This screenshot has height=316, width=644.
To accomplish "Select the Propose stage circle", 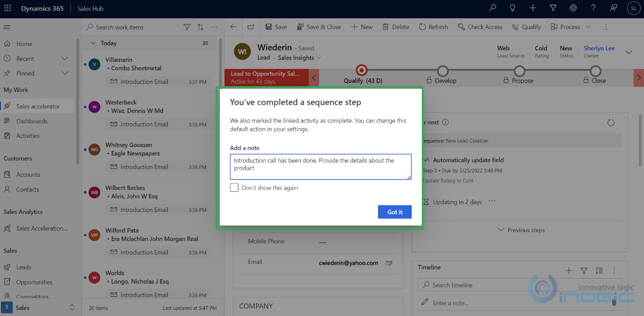I will (519, 71).
